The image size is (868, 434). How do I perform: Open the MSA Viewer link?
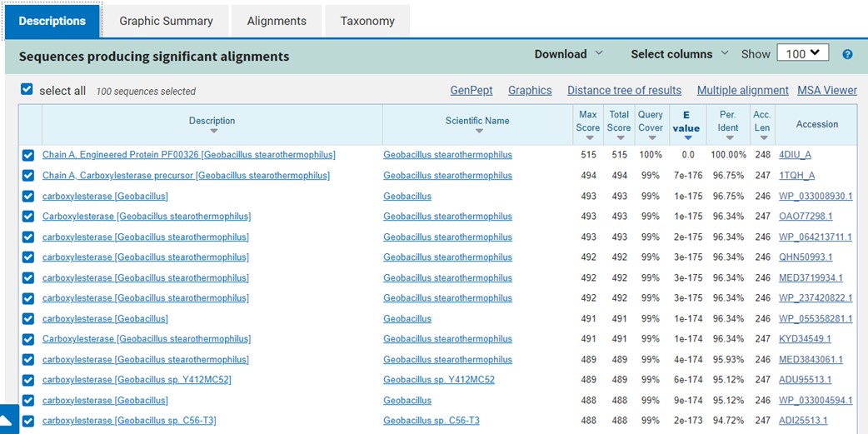(x=826, y=90)
